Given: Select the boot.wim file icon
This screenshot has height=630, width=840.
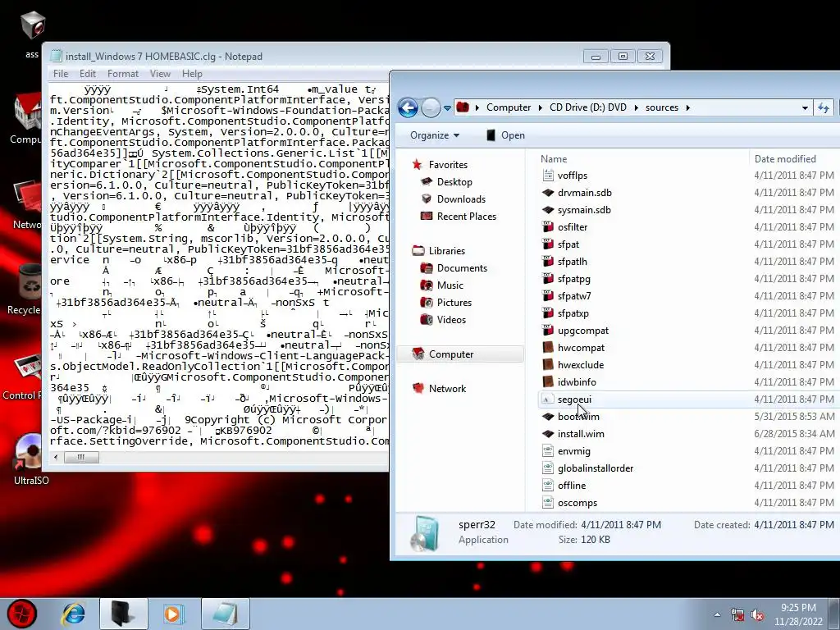Looking at the screenshot, I should [x=547, y=416].
